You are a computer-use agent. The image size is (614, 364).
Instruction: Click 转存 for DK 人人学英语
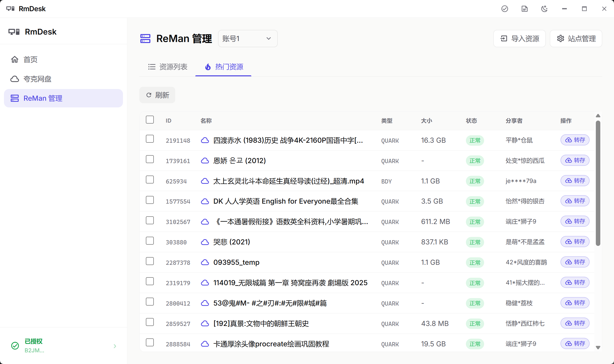[x=575, y=201]
